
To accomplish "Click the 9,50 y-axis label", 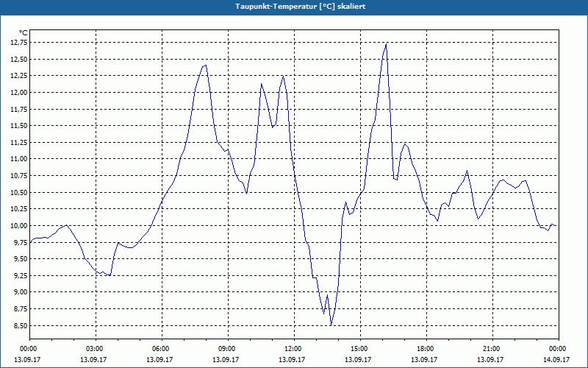I will [21, 259].
